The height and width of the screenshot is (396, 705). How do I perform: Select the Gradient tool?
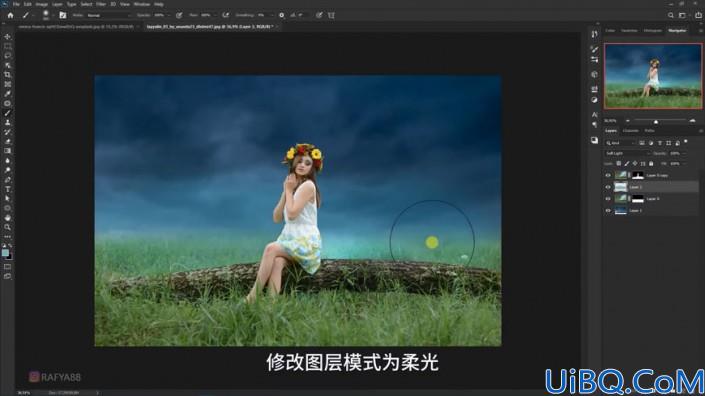pyautogui.click(x=8, y=151)
